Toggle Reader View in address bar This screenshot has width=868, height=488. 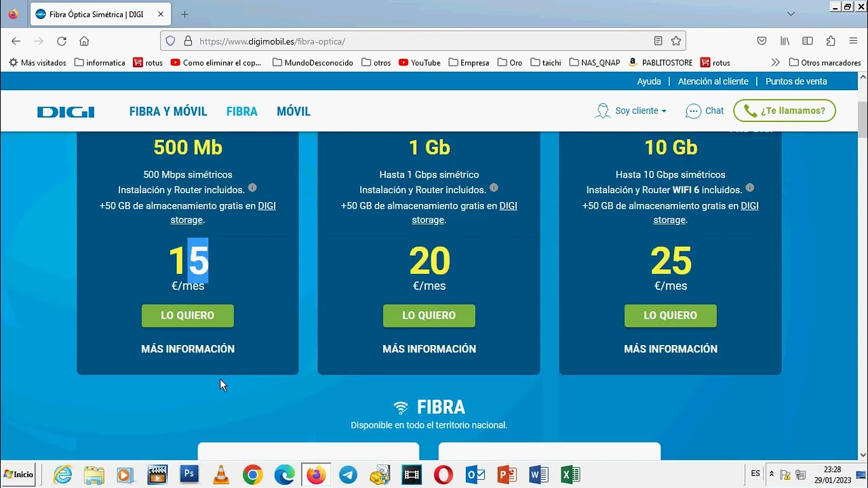tap(658, 41)
